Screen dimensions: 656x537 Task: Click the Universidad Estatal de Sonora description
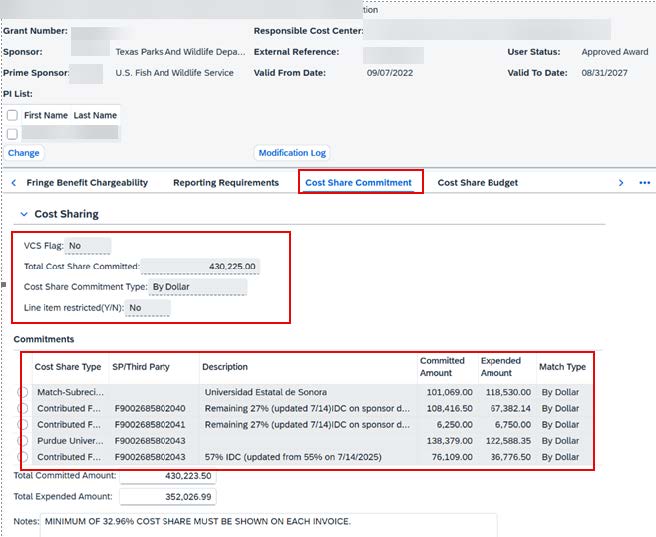pyautogui.click(x=266, y=392)
